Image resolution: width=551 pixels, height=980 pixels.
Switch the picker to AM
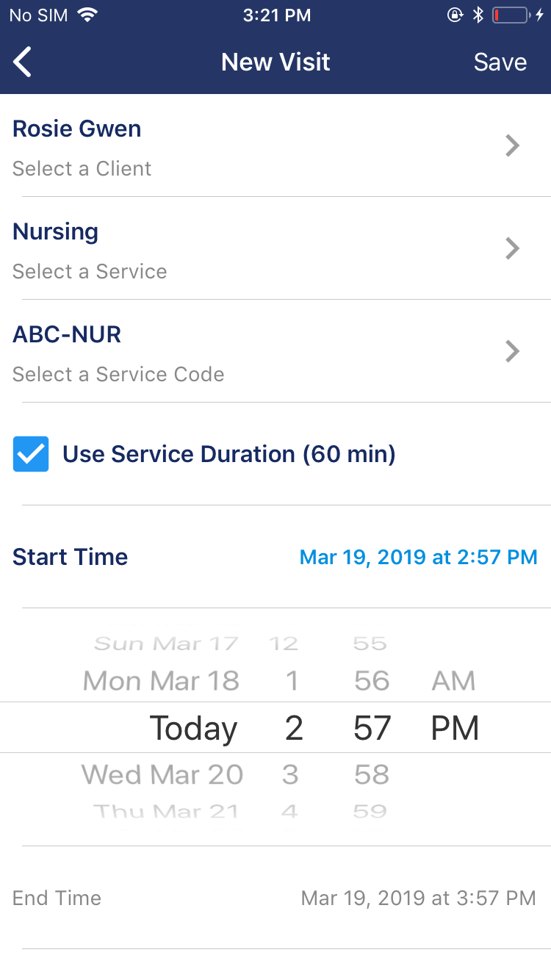(x=453, y=681)
